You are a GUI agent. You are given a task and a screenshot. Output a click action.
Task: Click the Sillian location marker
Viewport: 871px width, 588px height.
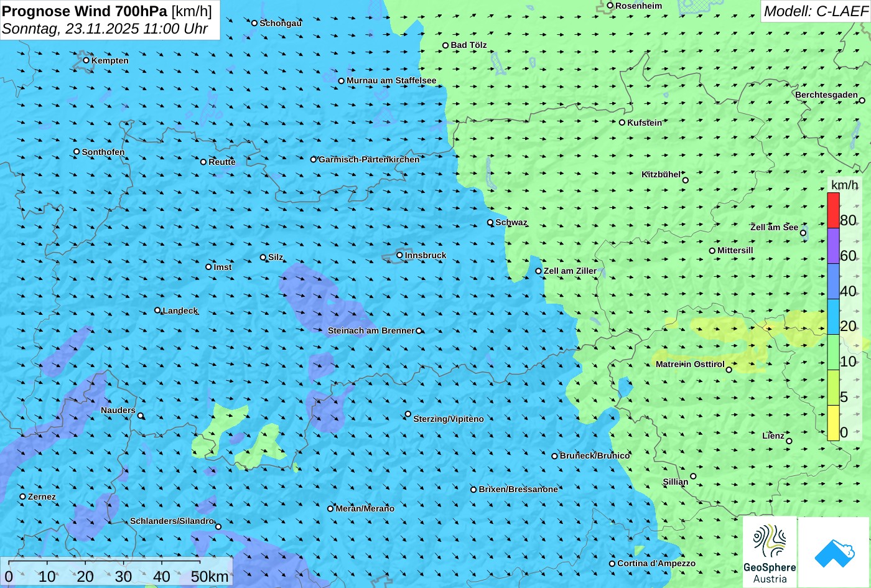tap(693, 476)
